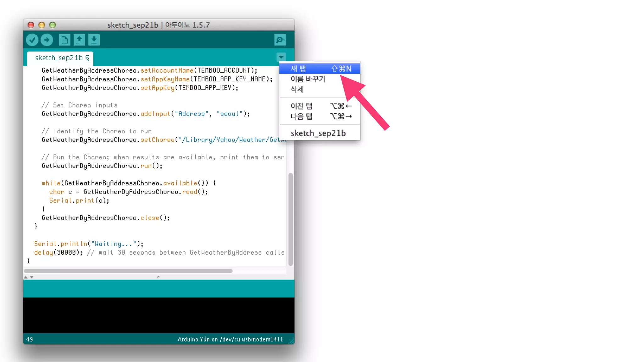Select 다음 탭 menu entry
Image resolution: width=644 pixels, height=362 pixels.
[301, 117]
